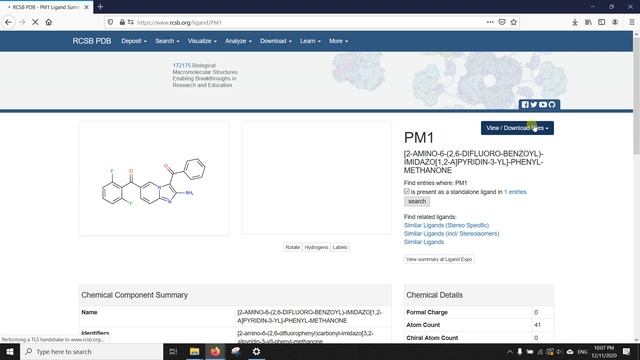The height and width of the screenshot is (360, 640).
Task: Click the PM1 2D structure image
Action: tap(154, 178)
